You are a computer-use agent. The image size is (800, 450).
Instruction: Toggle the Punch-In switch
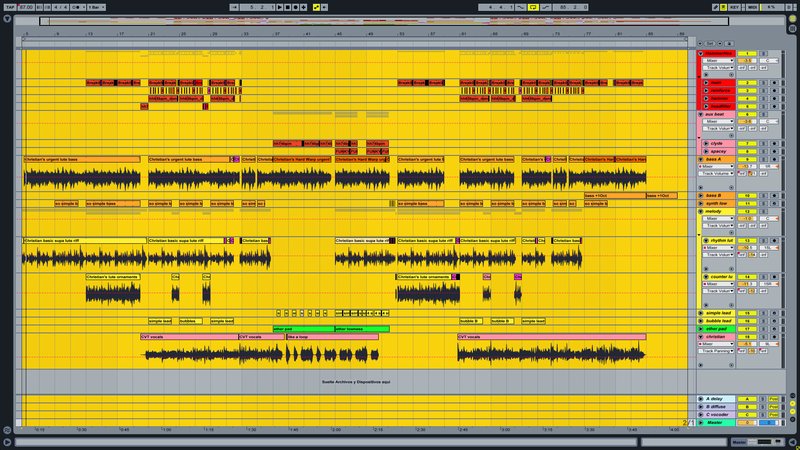coord(520,7)
